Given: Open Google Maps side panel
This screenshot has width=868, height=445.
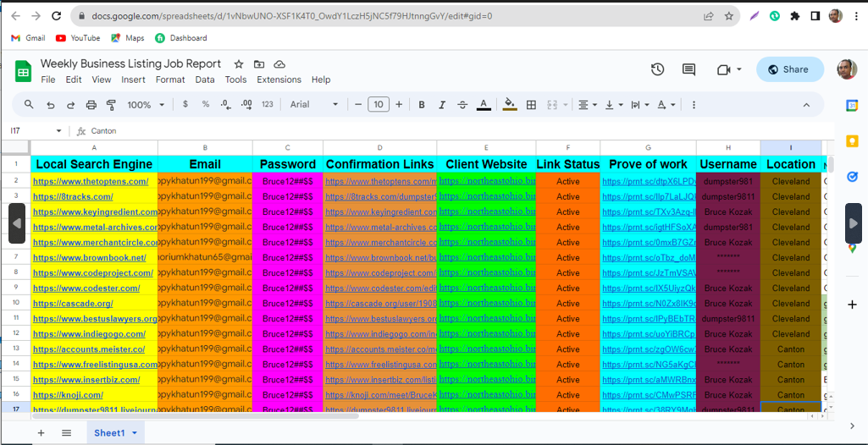Looking at the screenshot, I should tap(852, 249).
